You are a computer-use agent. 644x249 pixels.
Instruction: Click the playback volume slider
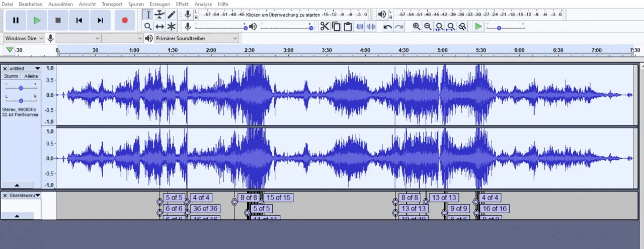coord(286,27)
